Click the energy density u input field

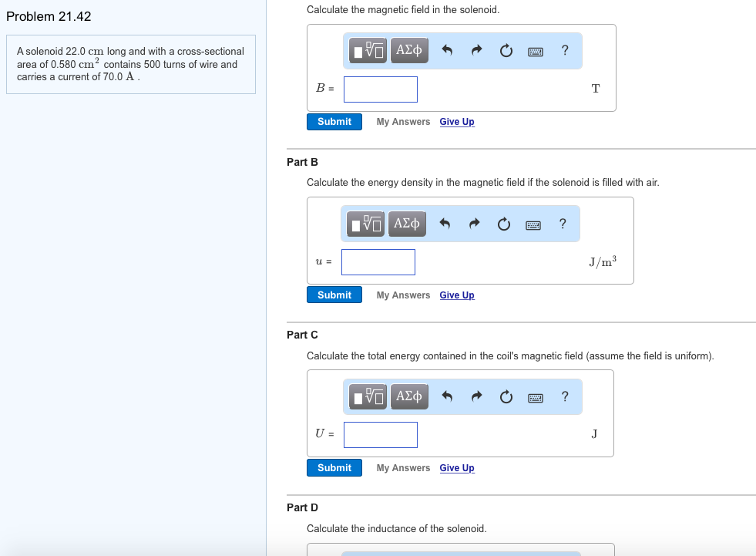point(378,262)
